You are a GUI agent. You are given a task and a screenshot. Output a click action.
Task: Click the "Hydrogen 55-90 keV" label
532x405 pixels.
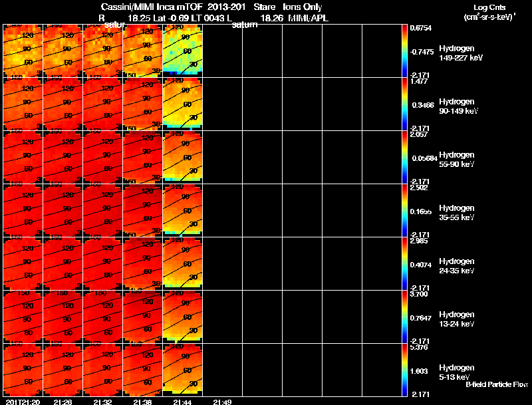(457, 160)
